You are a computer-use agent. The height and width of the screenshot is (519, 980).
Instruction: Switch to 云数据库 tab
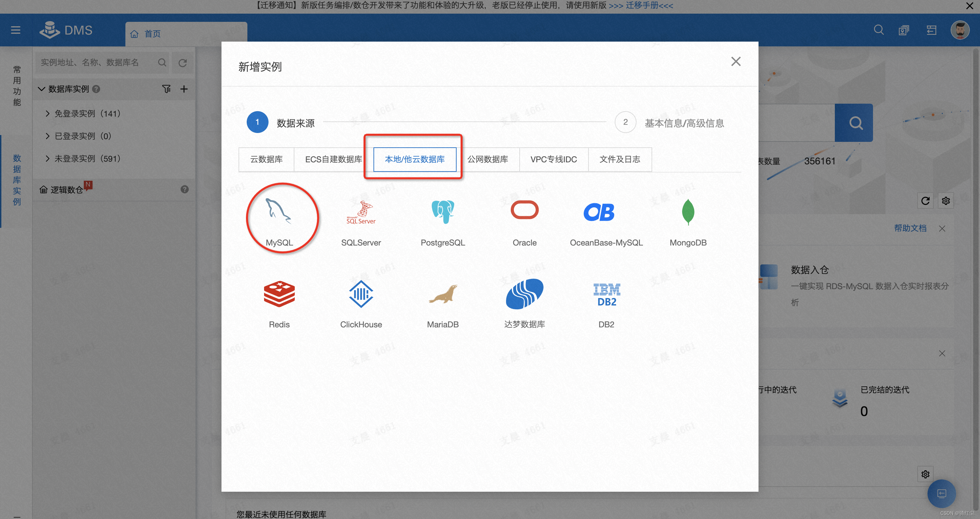point(266,159)
